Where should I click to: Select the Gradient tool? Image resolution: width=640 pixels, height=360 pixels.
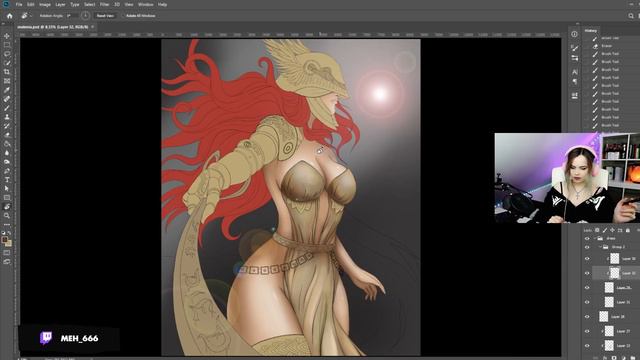[7, 144]
